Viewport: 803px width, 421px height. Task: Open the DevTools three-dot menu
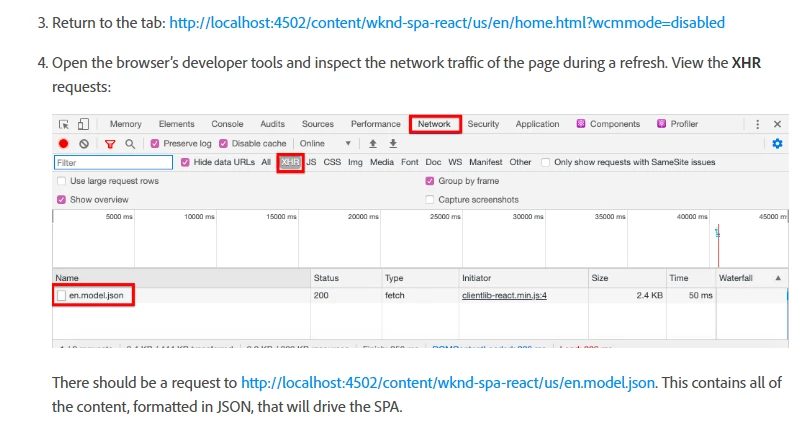(x=757, y=124)
